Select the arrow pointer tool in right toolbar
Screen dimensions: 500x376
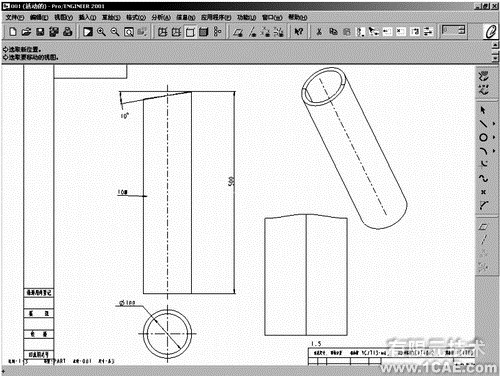pyautogui.click(x=483, y=110)
